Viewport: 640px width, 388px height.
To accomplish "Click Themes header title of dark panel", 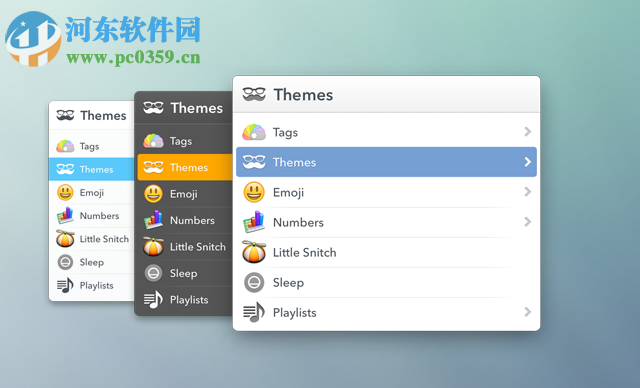I will 197,108.
